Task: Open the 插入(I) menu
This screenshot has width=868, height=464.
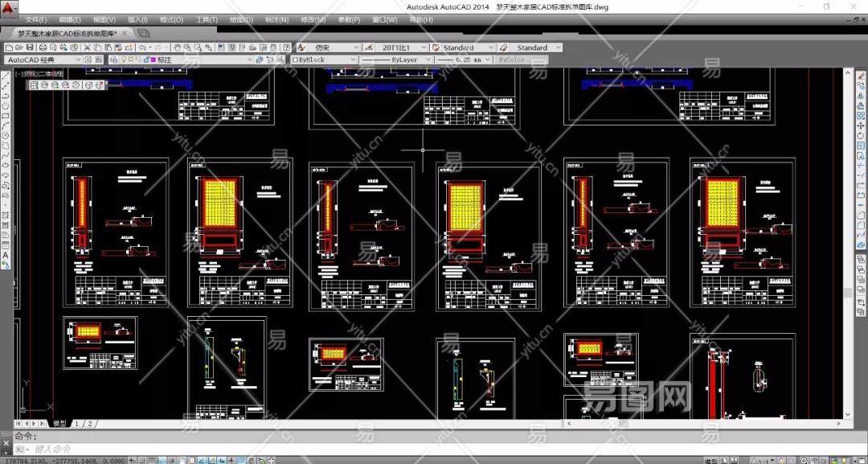Action: pyautogui.click(x=138, y=20)
